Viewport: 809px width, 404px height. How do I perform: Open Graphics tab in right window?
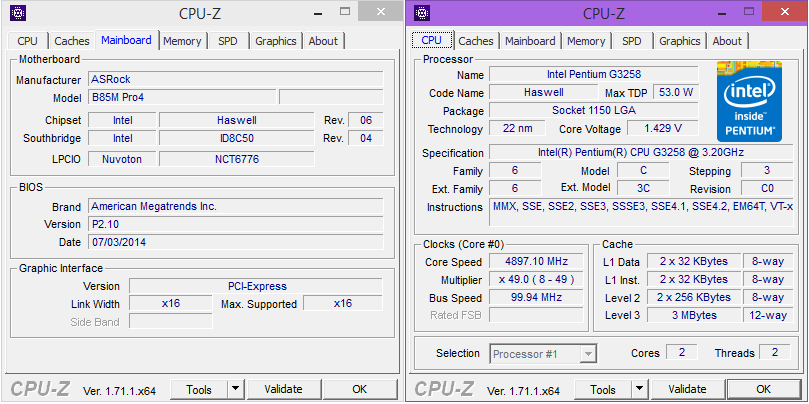pos(679,41)
